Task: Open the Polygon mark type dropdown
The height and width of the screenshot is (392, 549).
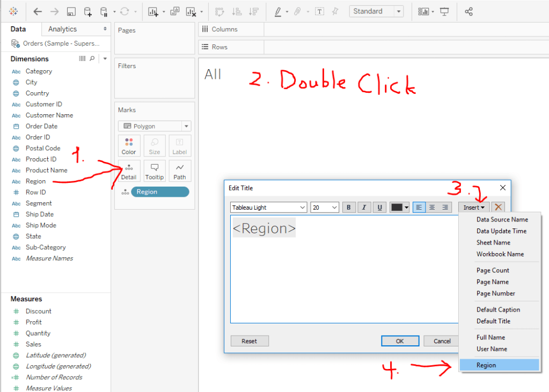Action: [155, 127]
